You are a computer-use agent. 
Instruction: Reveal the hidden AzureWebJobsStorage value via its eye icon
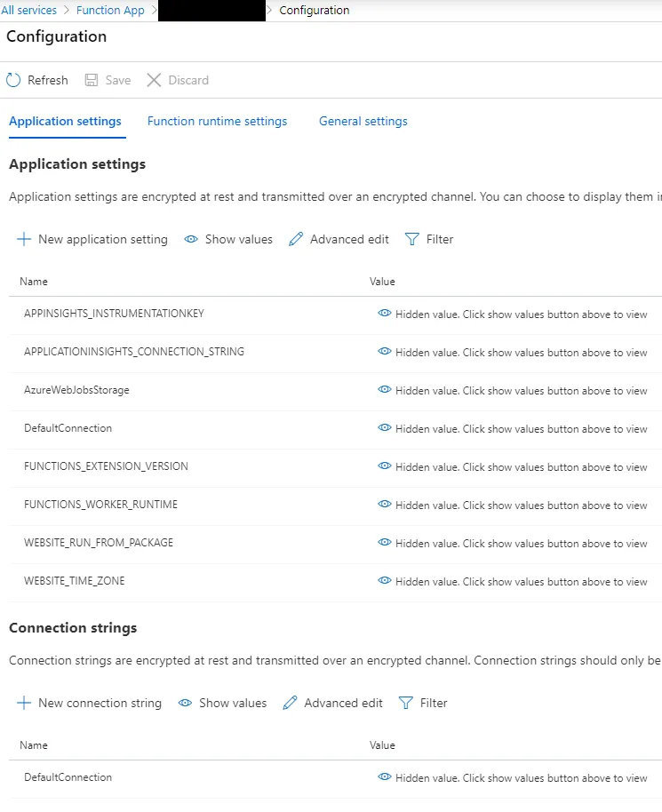point(384,390)
